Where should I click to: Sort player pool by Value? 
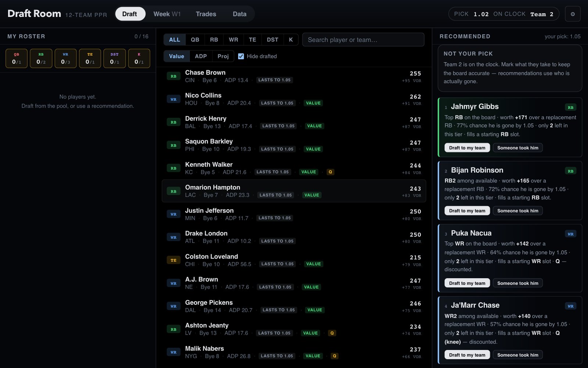tap(176, 56)
